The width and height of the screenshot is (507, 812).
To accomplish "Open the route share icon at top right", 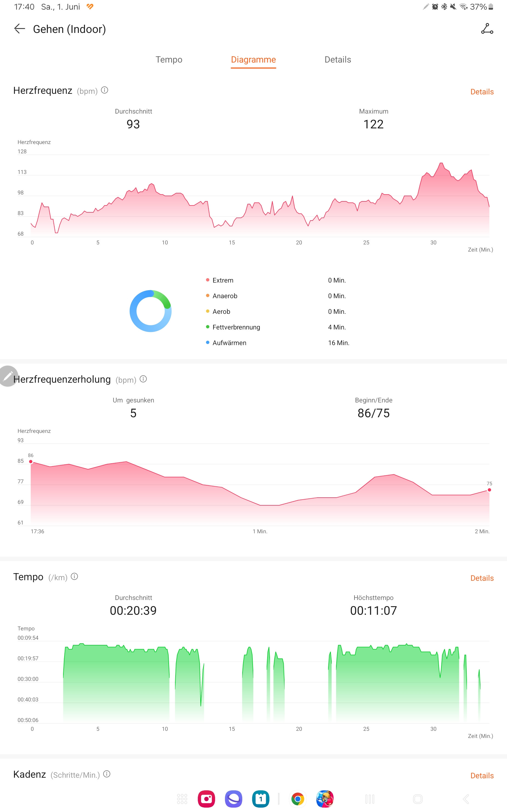I will point(487,29).
